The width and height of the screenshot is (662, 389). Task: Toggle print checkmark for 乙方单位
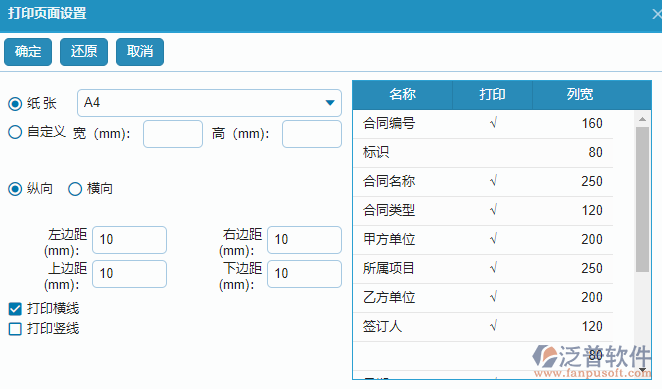pyautogui.click(x=493, y=297)
